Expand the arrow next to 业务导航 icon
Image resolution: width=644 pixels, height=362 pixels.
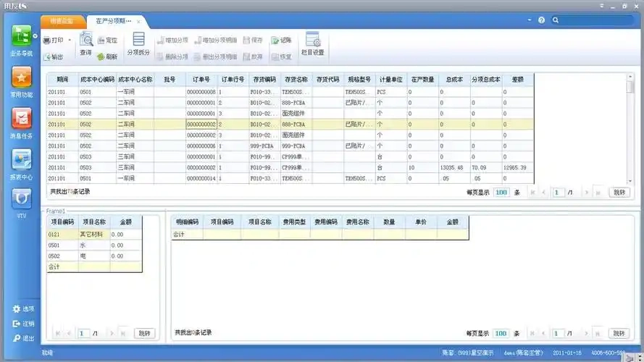point(35,36)
